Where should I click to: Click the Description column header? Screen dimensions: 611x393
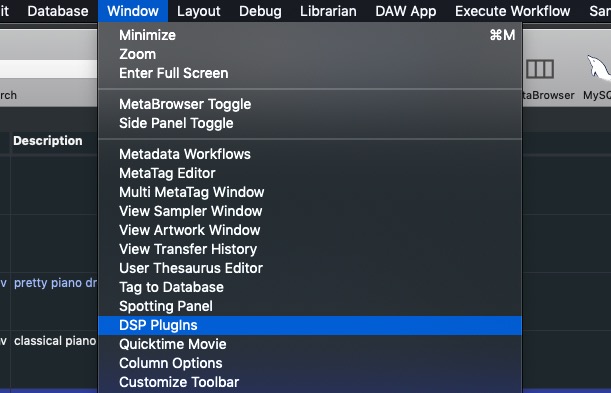(48, 141)
